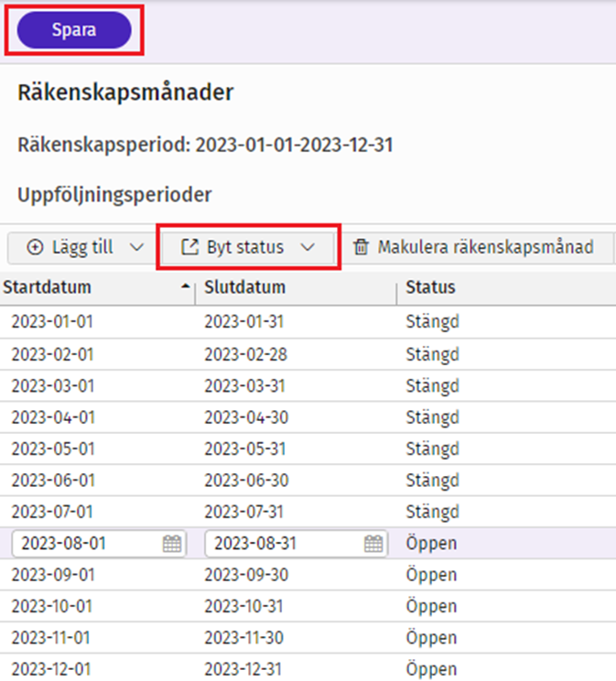Open calendar picker for 2023-08-31 field

tap(373, 544)
